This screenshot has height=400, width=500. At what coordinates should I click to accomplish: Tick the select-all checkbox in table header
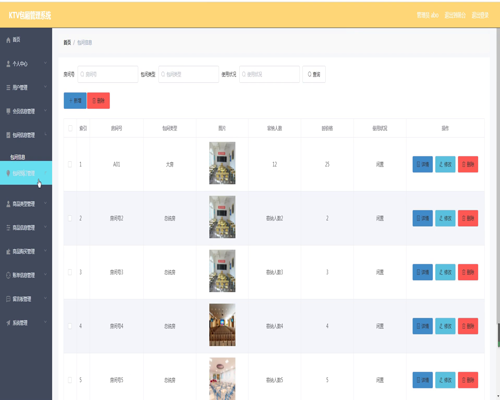point(70,128)
